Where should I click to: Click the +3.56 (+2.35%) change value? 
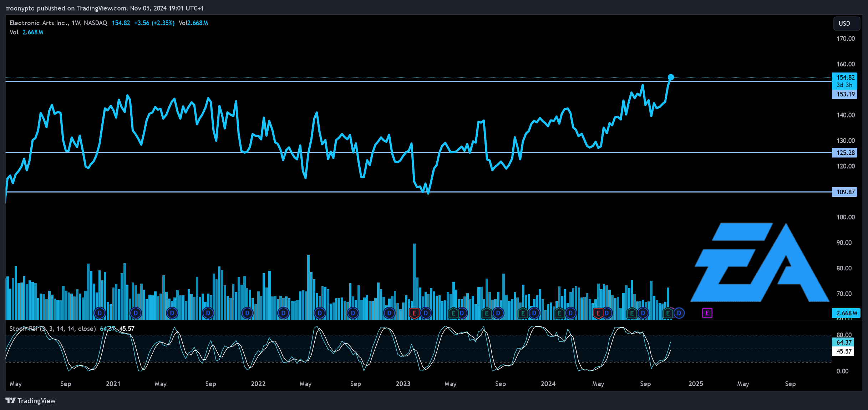[x=154, y=23]
